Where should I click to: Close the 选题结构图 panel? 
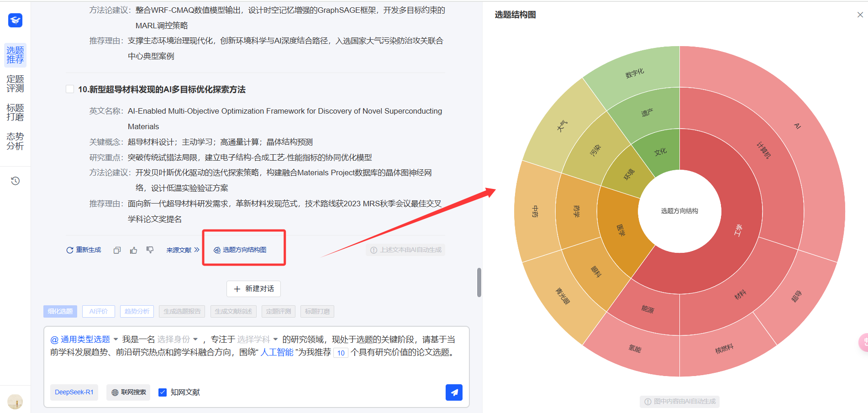(x=860, y=15)
